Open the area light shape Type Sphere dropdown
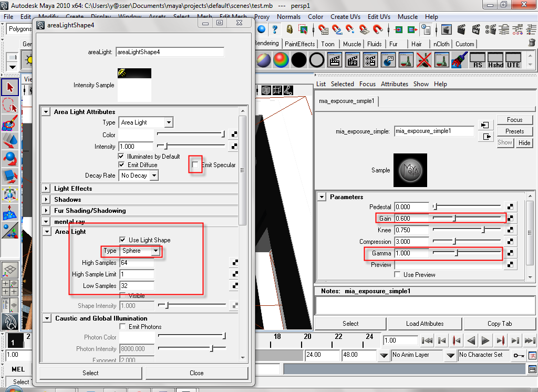The height and width of the screenshot is (392, 538). tap(141, 251)
